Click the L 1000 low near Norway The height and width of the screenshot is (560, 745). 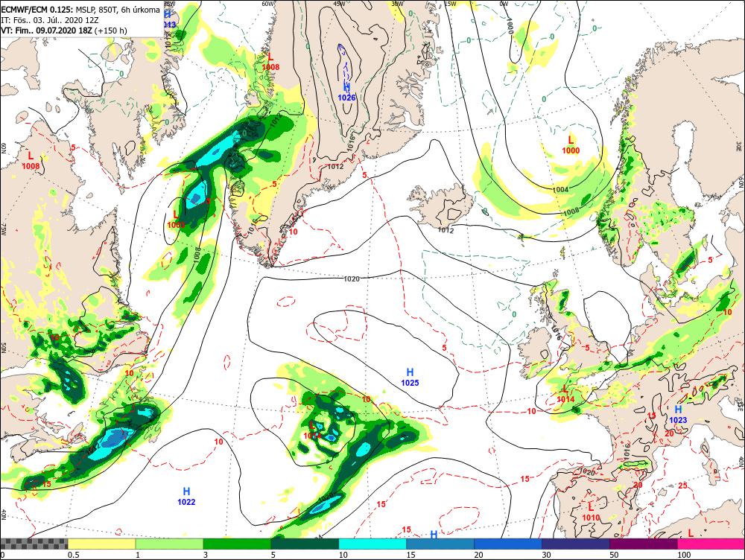(571, 145)
